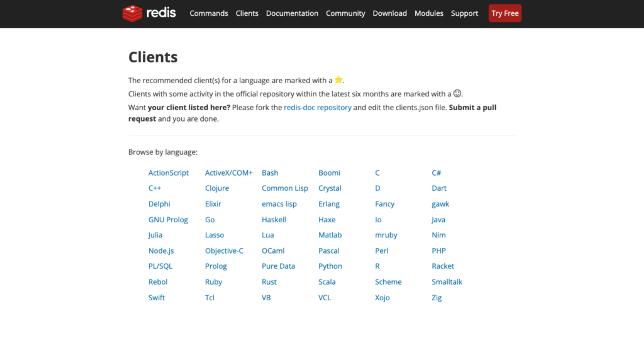Screen dimensions: 644x338
Task: Open the emacs lisp link
Action: pos(279,204)
